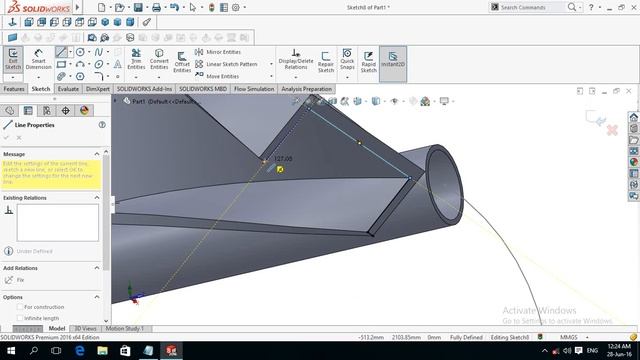Select the Smart Dimension tool
This screenshot has width=640, height=360.
[x=38, y=60]
